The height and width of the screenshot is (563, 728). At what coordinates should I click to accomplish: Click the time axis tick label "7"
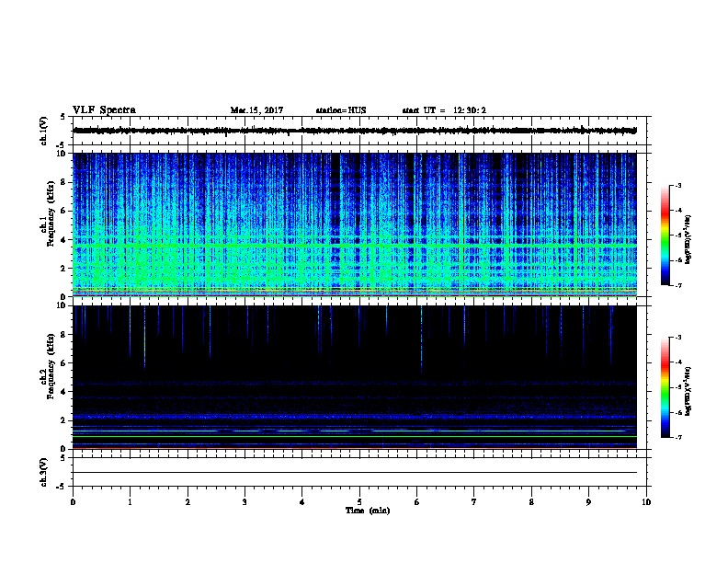pyautogui.click(x=474, y=502)
